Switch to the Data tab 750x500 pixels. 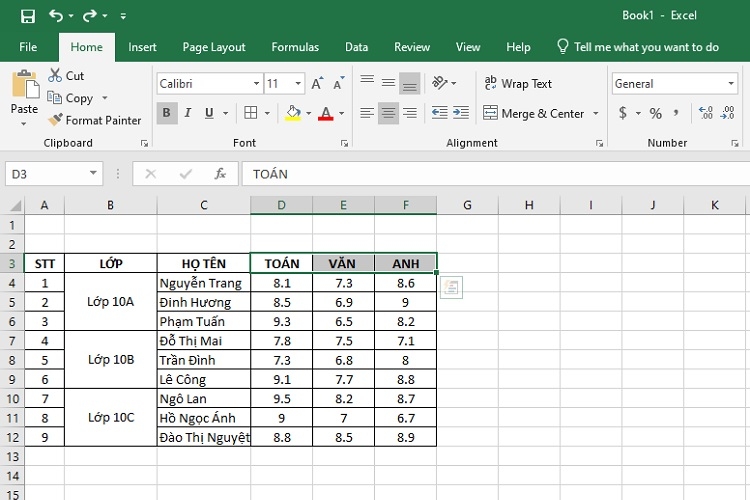pyautogui.click(x=356, y=47)
